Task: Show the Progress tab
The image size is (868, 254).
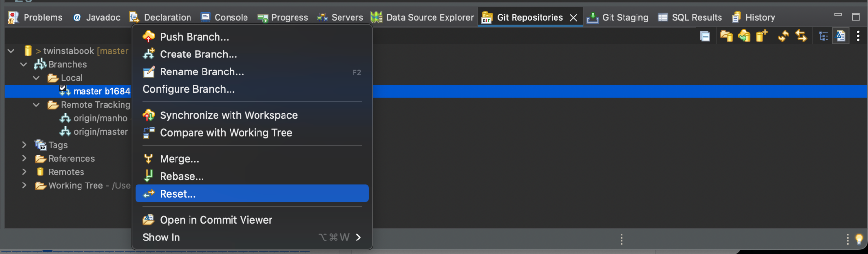Action: pyautogui.click(x=283, y=17)
